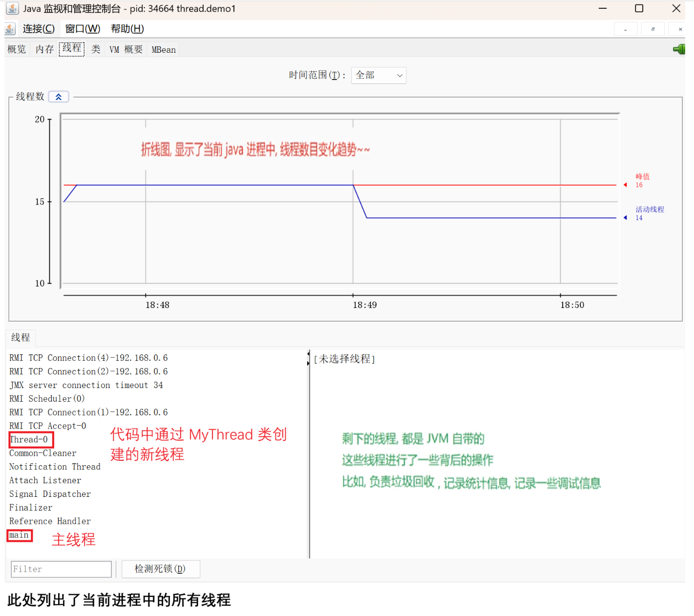Select the Common-Cleaner thread
Screen dimensions: 694x616
click(42, 453)
